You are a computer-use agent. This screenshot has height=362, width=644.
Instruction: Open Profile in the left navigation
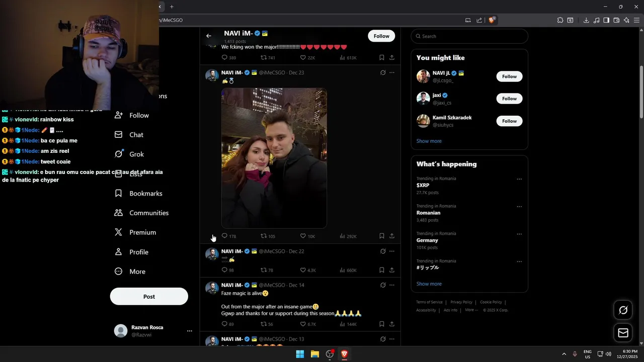click(x=131, y=252)
